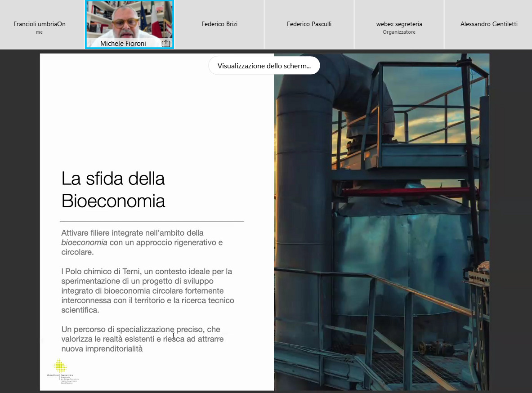Click the Regione Umbria logo on the slide
This screenshot has width=532, height=393.
pos(63,371)
